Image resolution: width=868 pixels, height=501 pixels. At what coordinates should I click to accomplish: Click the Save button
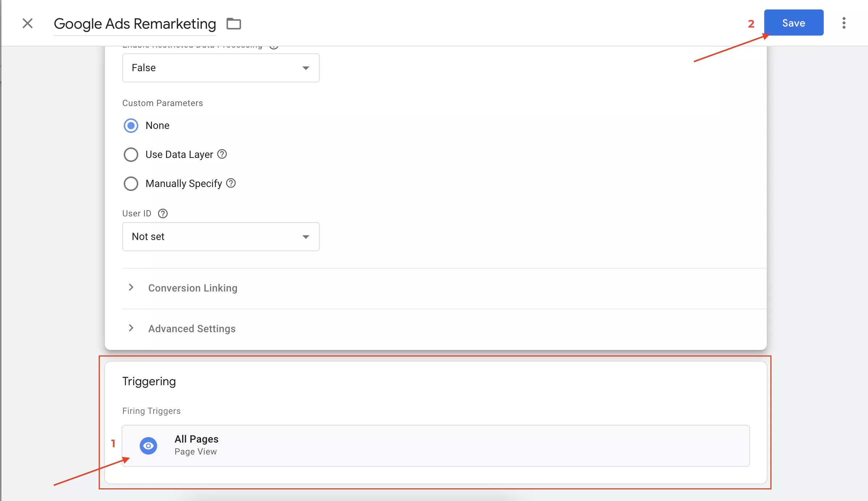click(794, 23)
